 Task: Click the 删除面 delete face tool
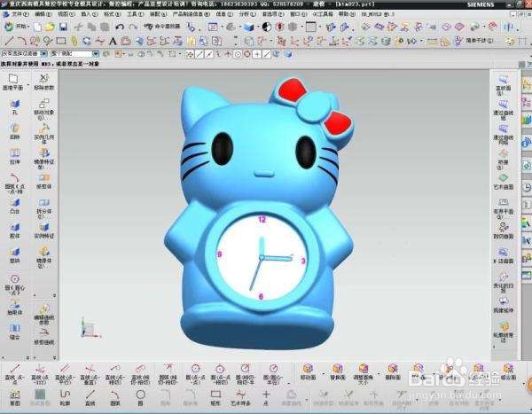tap(393, 371)
